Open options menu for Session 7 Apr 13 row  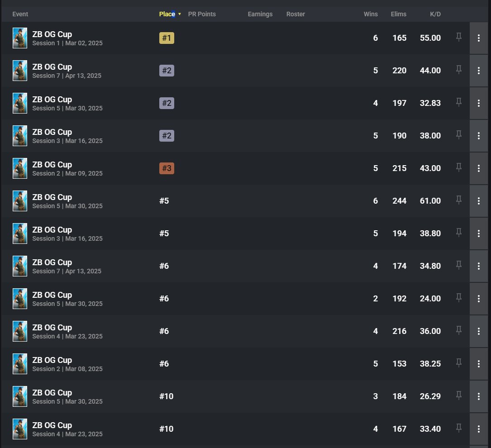478,71
